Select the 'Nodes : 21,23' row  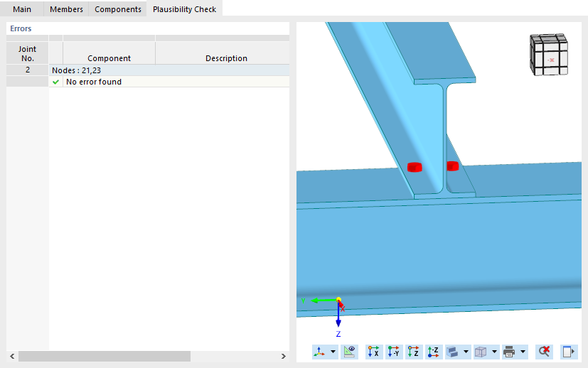pyautogui.click(x=169, y=70)
